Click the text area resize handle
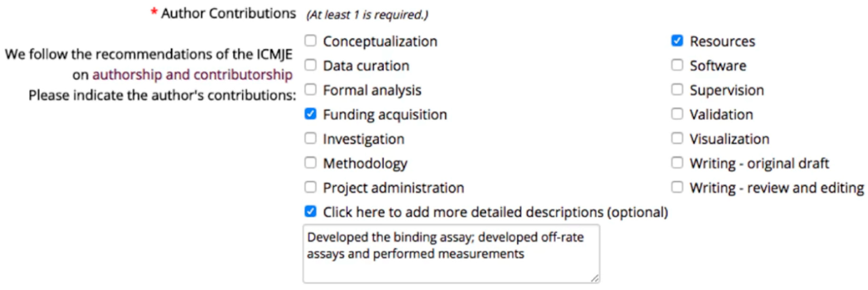The image size is (868, 290). pos(595,278)
